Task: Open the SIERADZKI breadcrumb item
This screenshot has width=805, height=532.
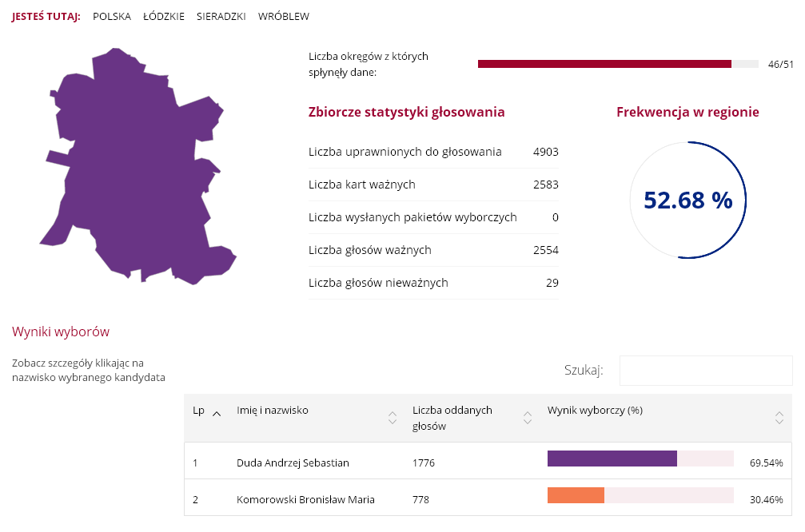Action: click(221, 17)
